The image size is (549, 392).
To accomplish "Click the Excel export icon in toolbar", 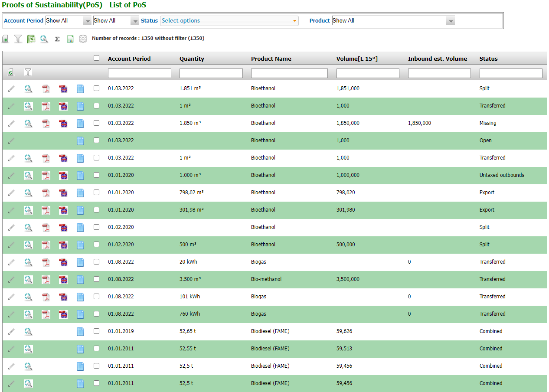I will 31,39.
